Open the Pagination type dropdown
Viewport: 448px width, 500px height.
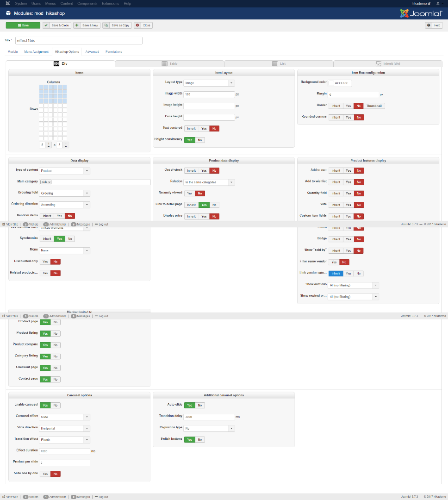(x=209, y=429)
